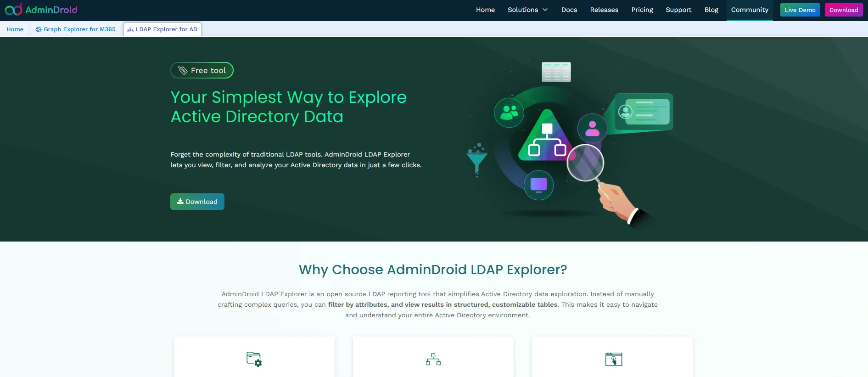The width and height of the screenshot is (868, 377).
Task: Switch to Graph Explorer for M365 tab
Action: [76, 29]
